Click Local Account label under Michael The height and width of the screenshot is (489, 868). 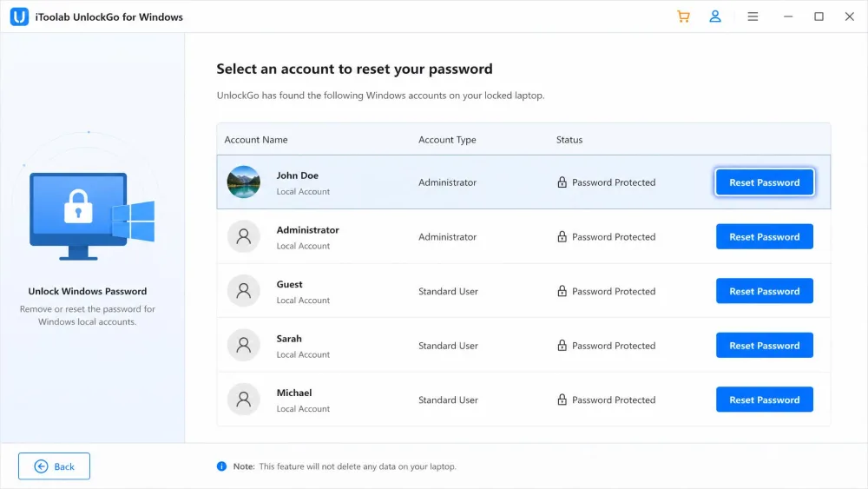point(303,409)
